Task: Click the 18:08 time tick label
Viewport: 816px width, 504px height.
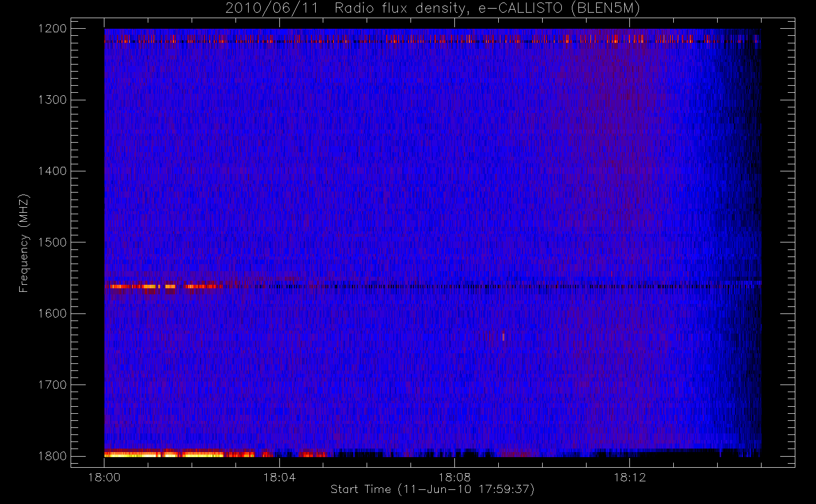Action: tap(454, 477)
